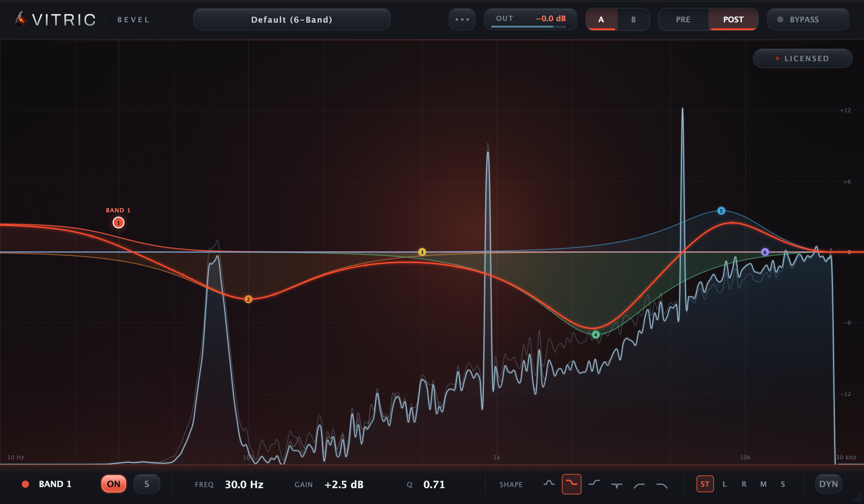Viewport: 864px width, 504px height.
Task: Click the green band 4 node
Action: point(596,335)
